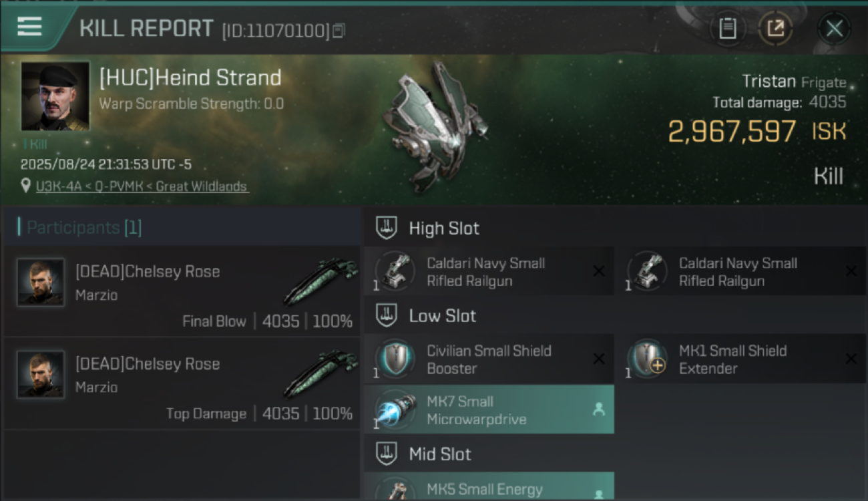Open the U3K-4A Great Wildlands location link
The image size is (868, 501).
pyautogui.click(x=142, y=186)
